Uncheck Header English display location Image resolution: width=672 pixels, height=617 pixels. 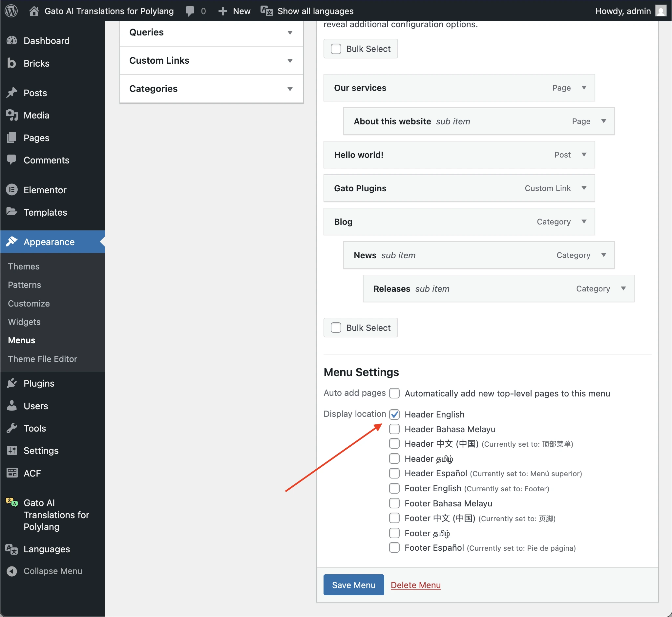click(394, 414)
